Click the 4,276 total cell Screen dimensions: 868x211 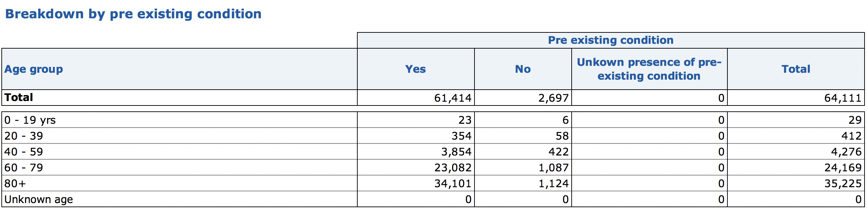point(846,152)
